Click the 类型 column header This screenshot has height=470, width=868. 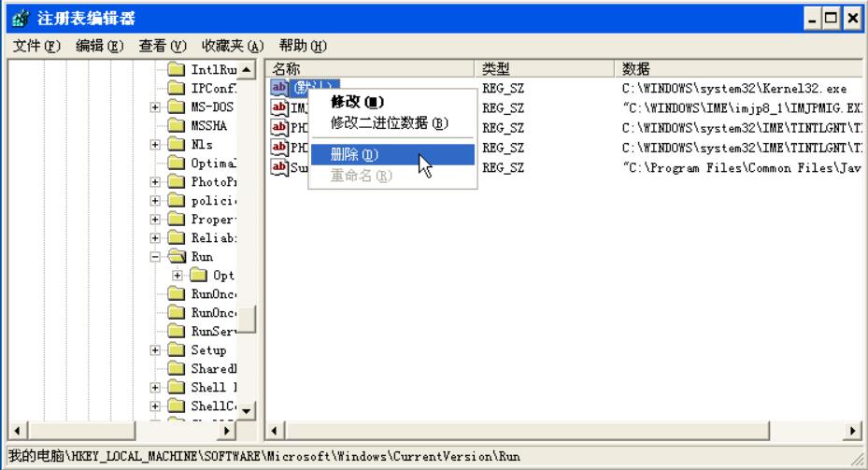coord(544,68)
